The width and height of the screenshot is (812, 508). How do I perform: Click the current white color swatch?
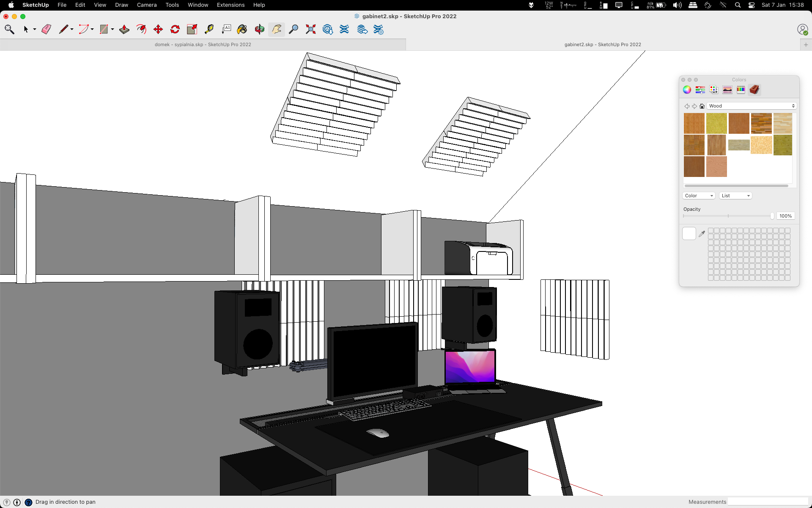(689, 233)
